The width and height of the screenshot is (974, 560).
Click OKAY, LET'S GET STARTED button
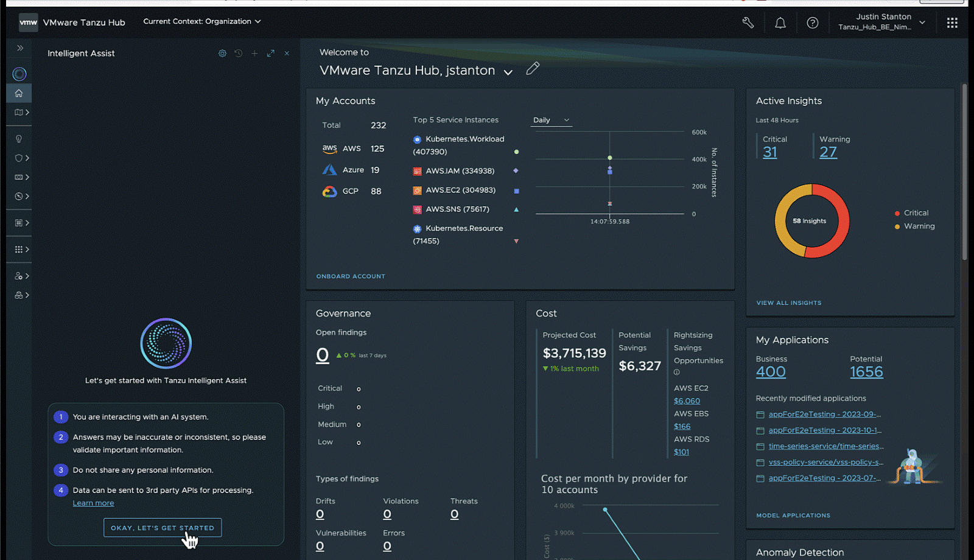[x=162, y=528]
